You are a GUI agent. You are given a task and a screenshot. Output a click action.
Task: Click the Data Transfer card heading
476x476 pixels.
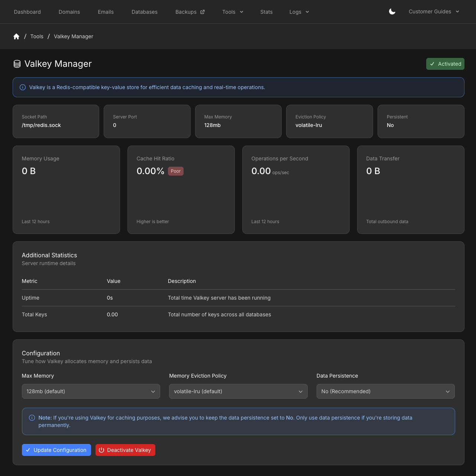[x=383, y=159]
